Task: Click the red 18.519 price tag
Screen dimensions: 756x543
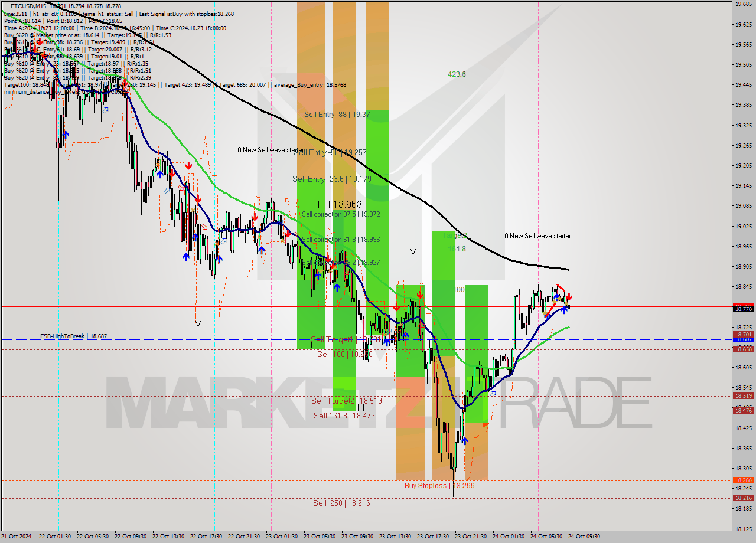Action: click(x=743, y=396)
